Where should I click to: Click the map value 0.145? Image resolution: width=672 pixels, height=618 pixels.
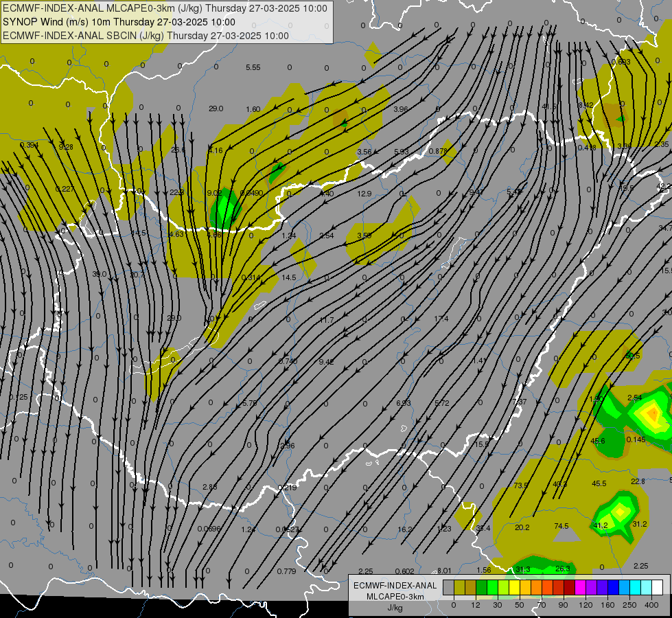pyautogui.click(x=636, y=439)
